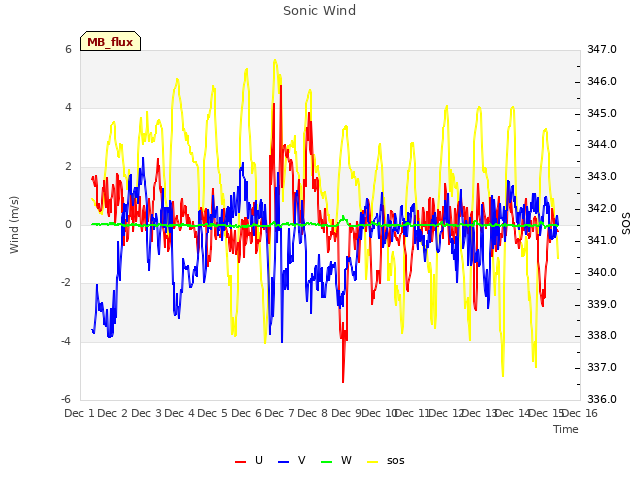The image size is (640, 480).
Task: Click the red U legend color line
Action: coord(240,462)
